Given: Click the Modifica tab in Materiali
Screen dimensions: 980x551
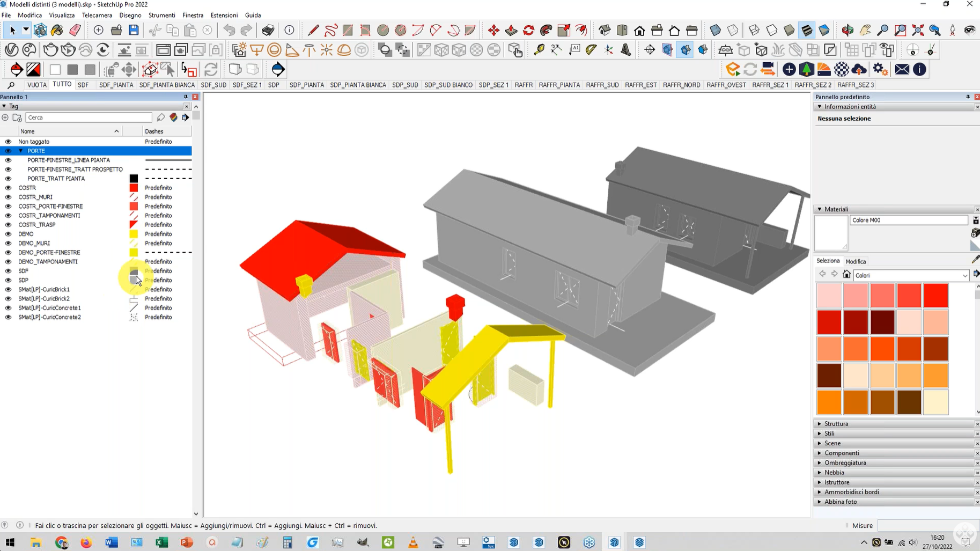Looking at the screenshot, I should tap(856, 261).
